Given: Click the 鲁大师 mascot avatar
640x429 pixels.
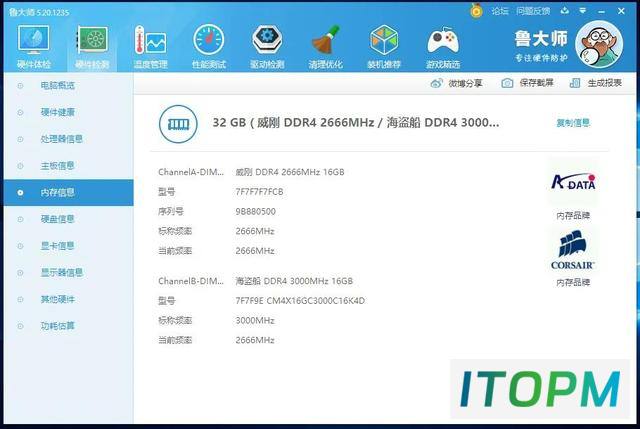Looking at the screenshot, I should 599,44.
